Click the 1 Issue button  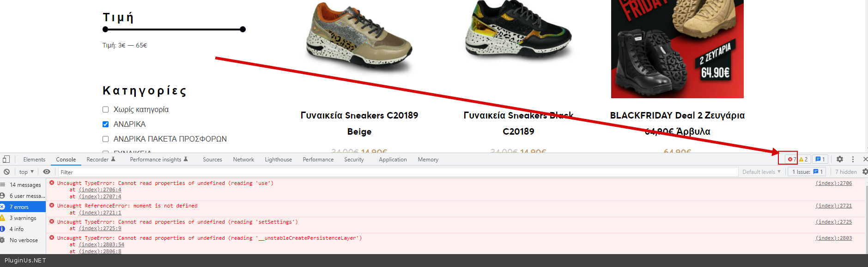(x=807, y=172)
